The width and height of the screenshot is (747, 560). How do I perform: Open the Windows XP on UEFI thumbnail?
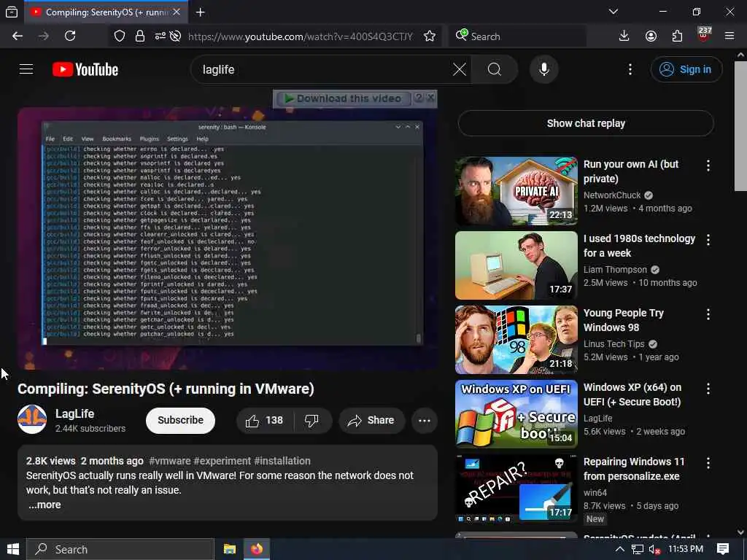516,414
